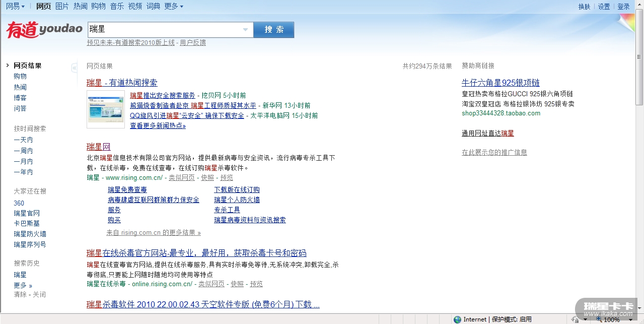Image resolution: width=644 pixels, height=324 pixels.
Task: Open news 瑞星推出安全搜索服务
Action: tap(163, 95)
